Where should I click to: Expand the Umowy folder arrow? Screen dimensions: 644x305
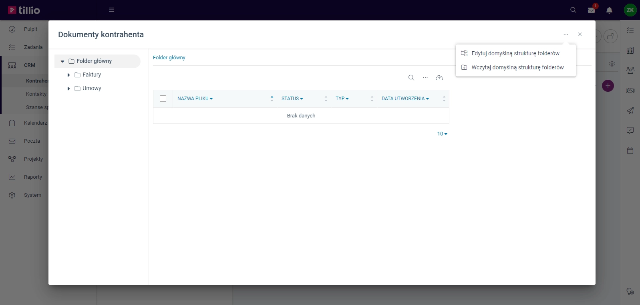(69, 89)
